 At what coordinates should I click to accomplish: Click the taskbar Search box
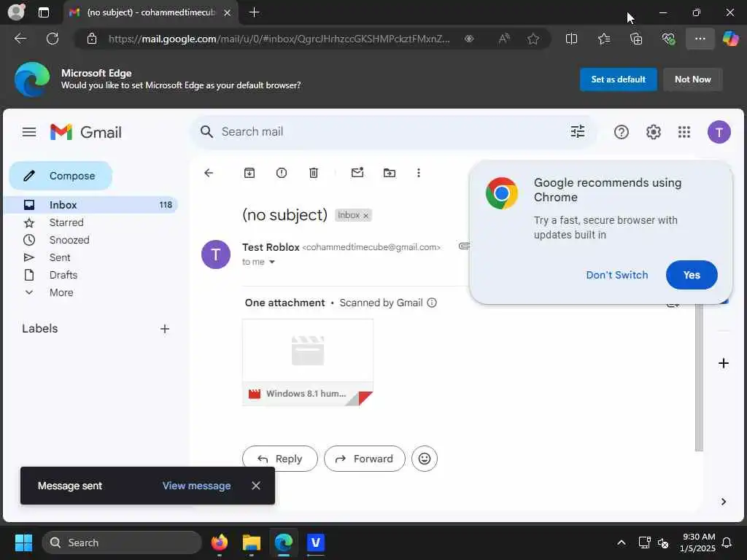(x=122, y=542)
